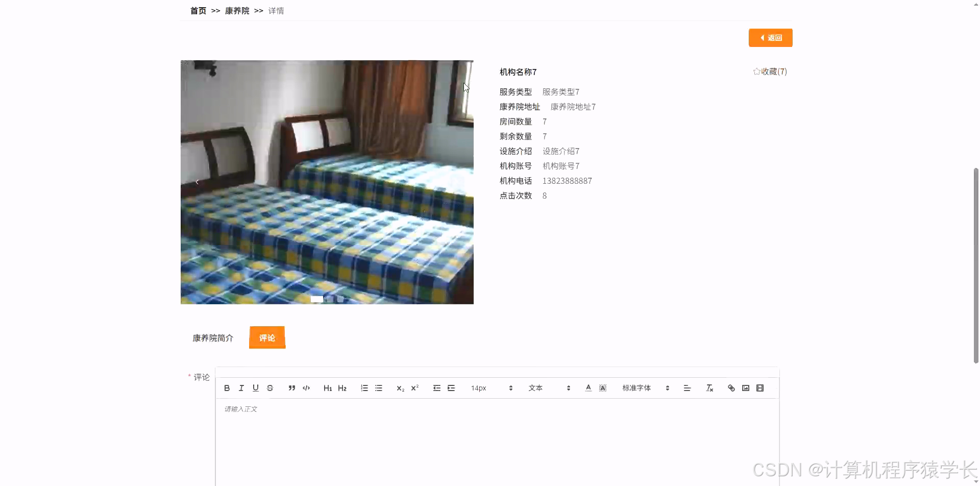Insert a code block in the editor

pos(306,388)
